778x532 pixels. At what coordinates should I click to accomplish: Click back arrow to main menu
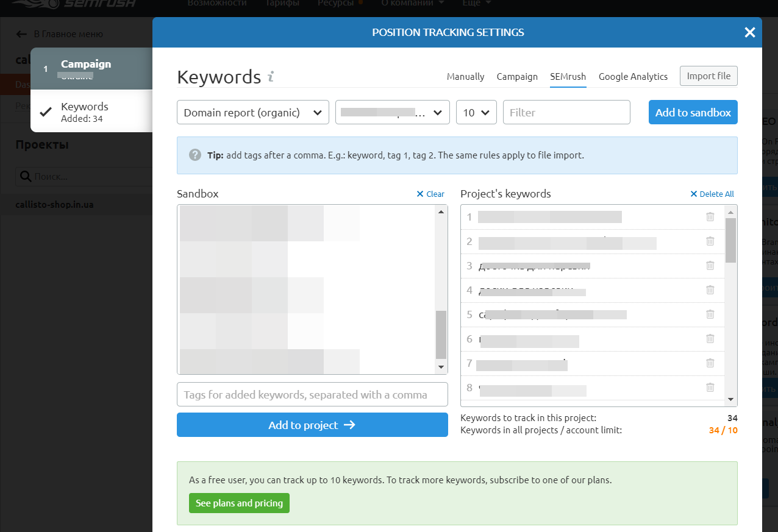pos(22,34)
